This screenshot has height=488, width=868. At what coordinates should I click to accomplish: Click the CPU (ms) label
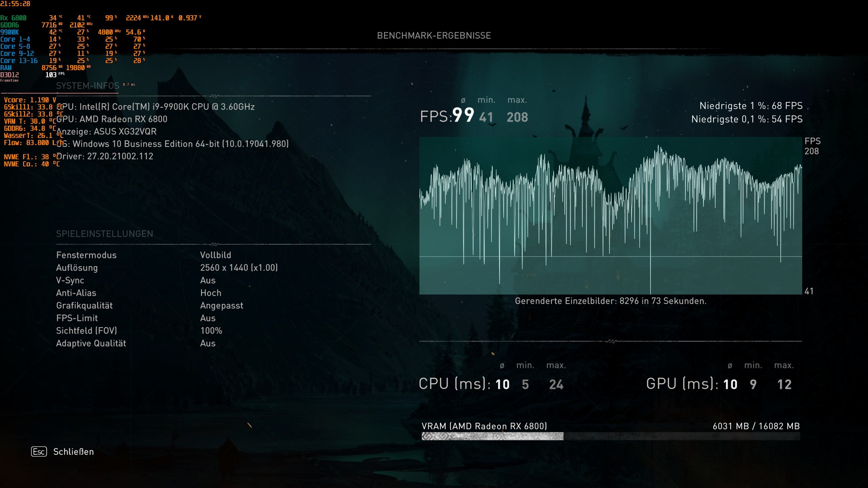point(455,384)
